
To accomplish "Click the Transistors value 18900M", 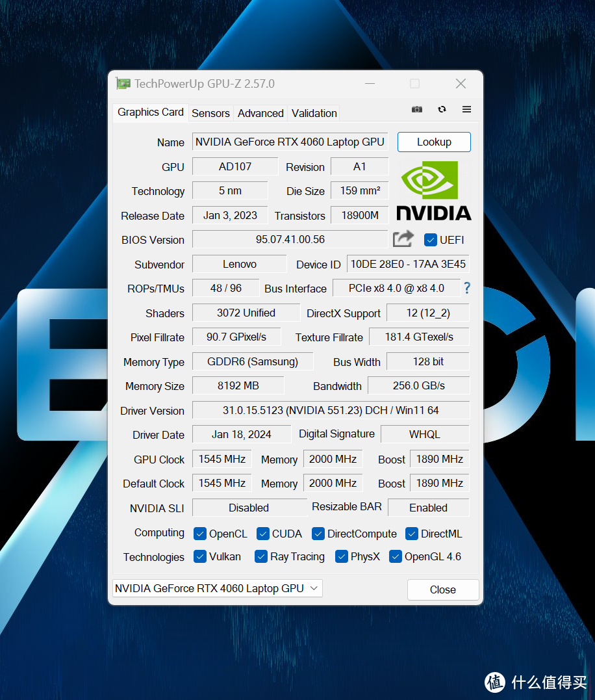I will pyautogui.click(x=359, y=215).
